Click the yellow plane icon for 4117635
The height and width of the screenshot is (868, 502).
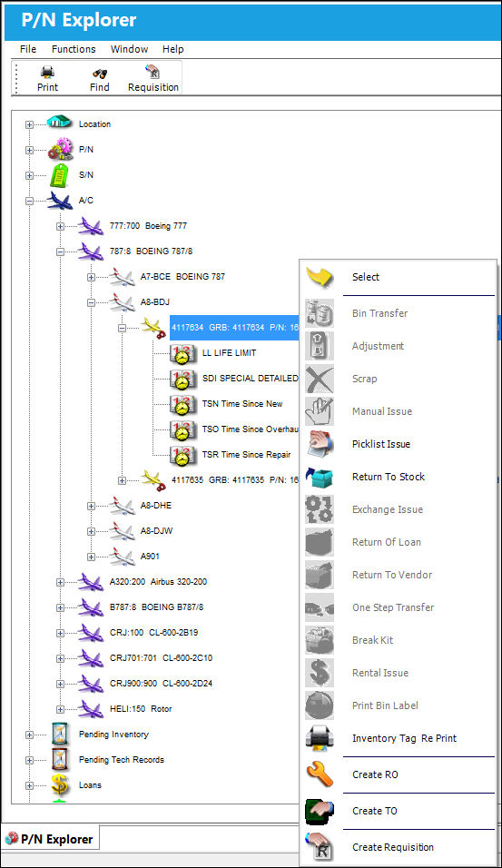click(x=153, y=480)
